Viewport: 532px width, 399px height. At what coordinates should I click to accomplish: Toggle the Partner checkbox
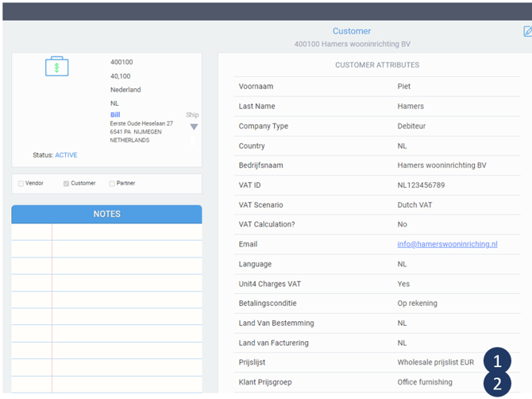coord(112,184)
